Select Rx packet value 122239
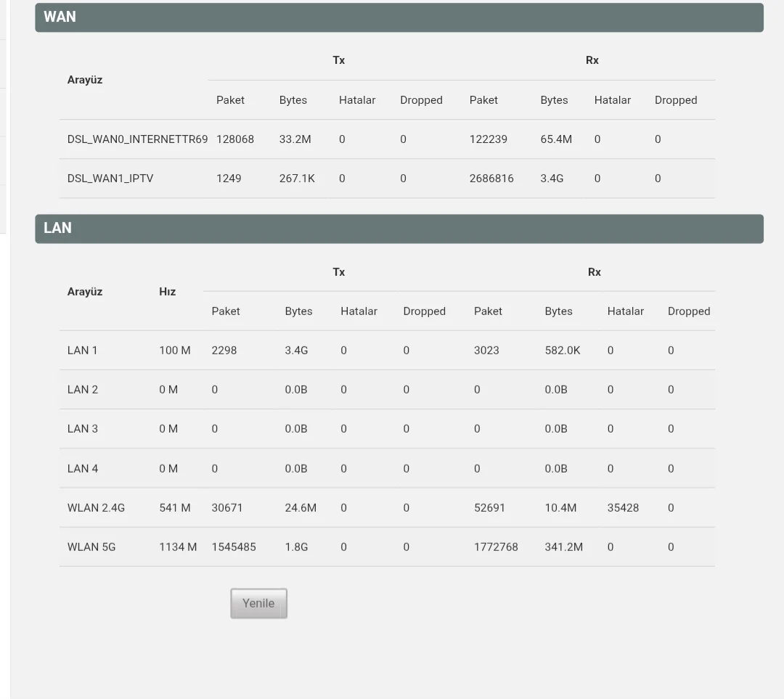Viewport: 784px width, 699px height. click(488, 139)
